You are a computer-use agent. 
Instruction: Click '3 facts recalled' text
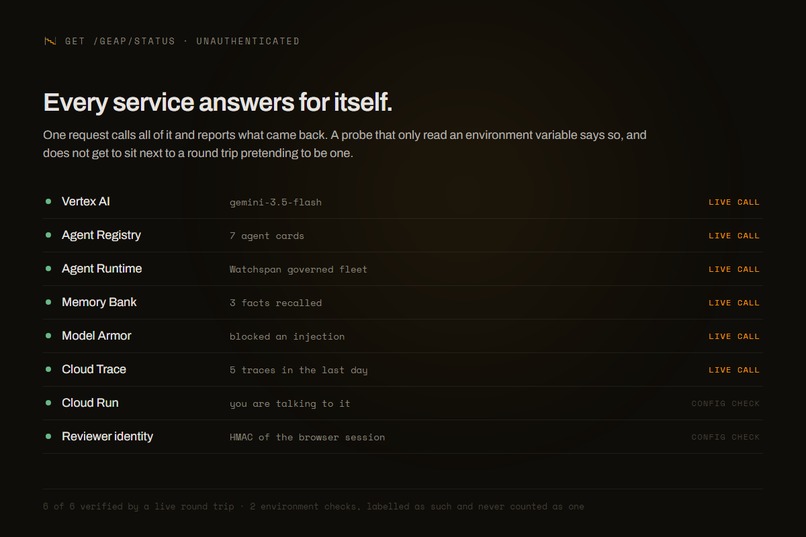[x=276, y=303]
